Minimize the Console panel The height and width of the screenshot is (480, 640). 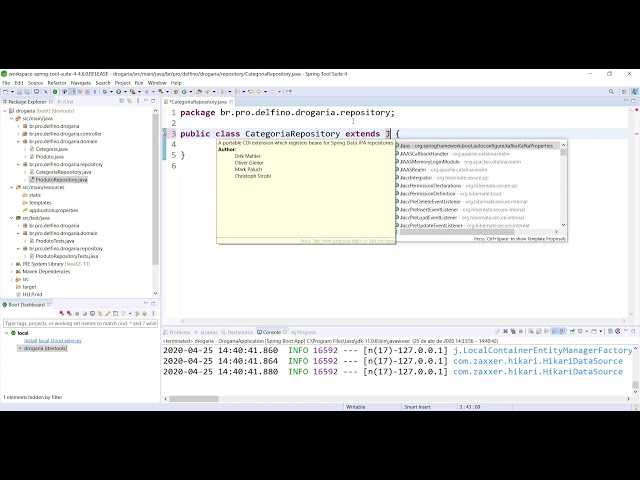coord(626,331)
